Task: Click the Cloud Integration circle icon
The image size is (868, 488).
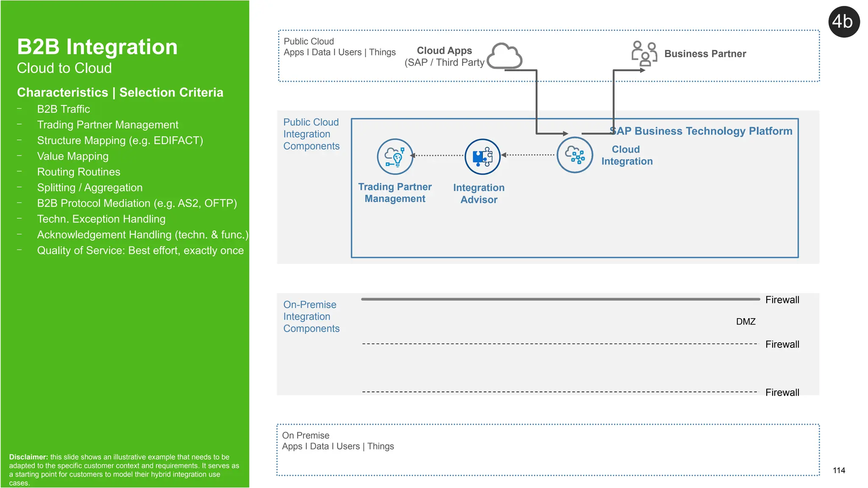Action: point(575,155)
